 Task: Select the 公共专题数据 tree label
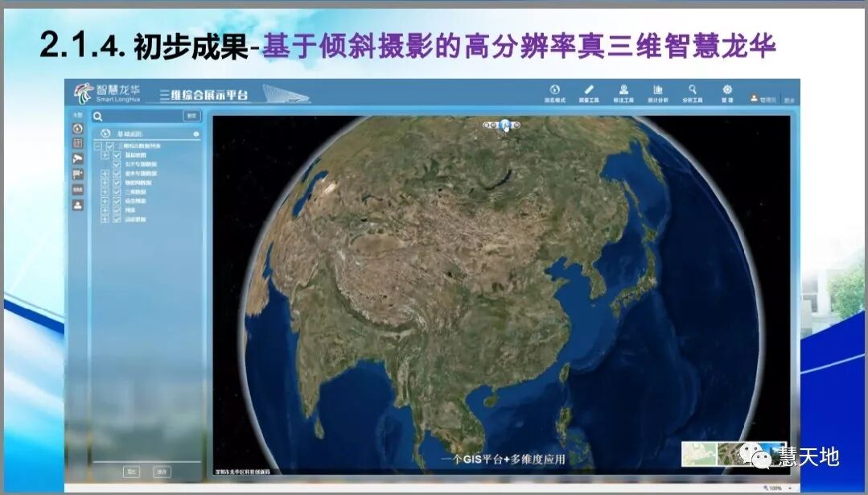141,164
